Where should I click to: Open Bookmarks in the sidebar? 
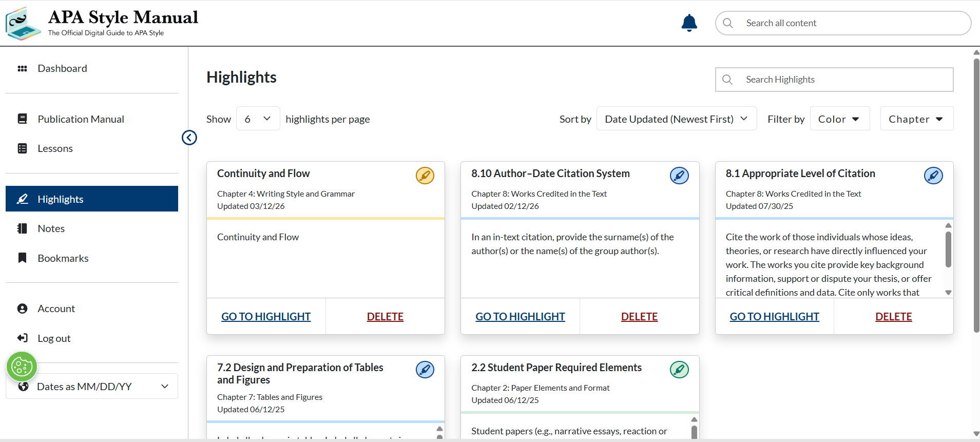(x=92, y=258)
